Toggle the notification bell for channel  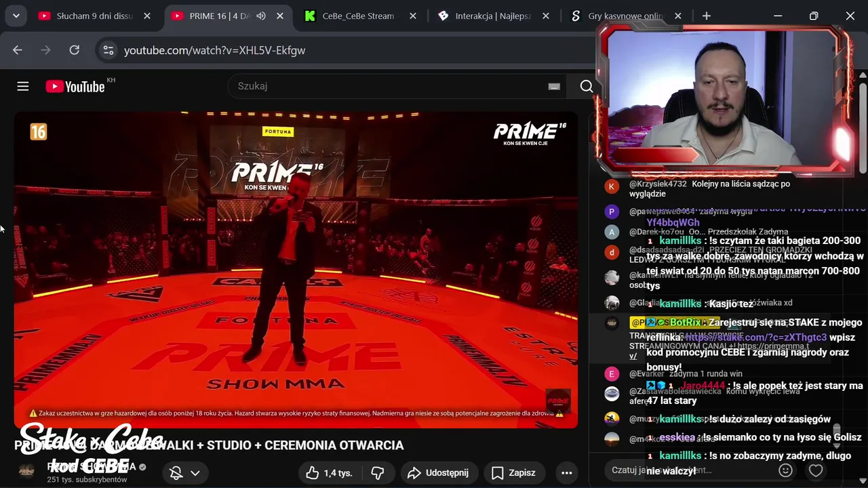pos(176,473)
